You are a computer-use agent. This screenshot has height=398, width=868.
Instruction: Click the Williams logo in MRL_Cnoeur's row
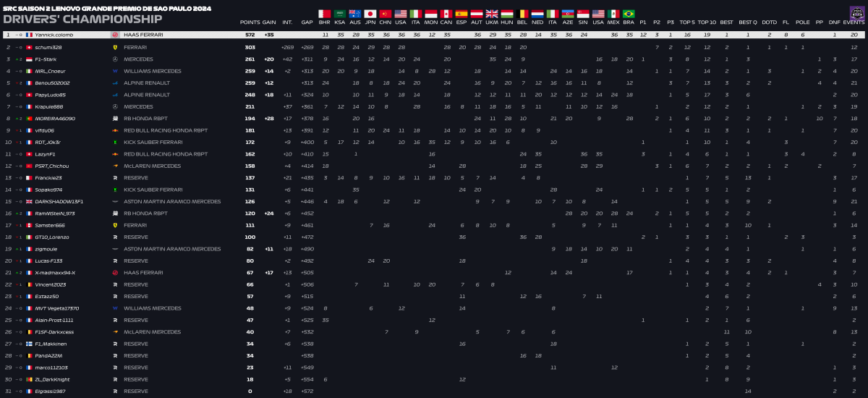tap(116, 71)
